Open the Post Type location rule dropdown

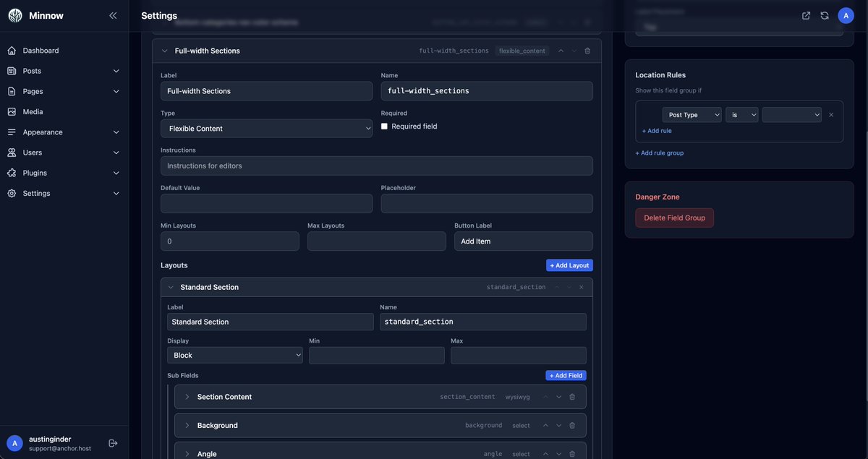pos(692,115)
